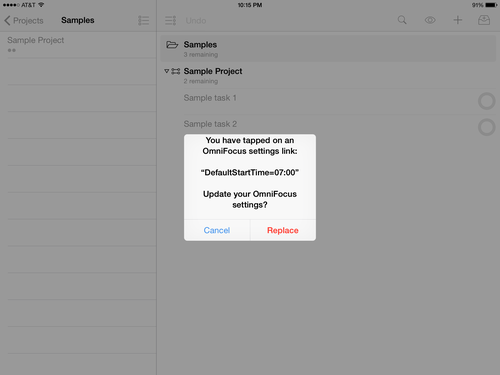Go back to Projects

point(24,21)
